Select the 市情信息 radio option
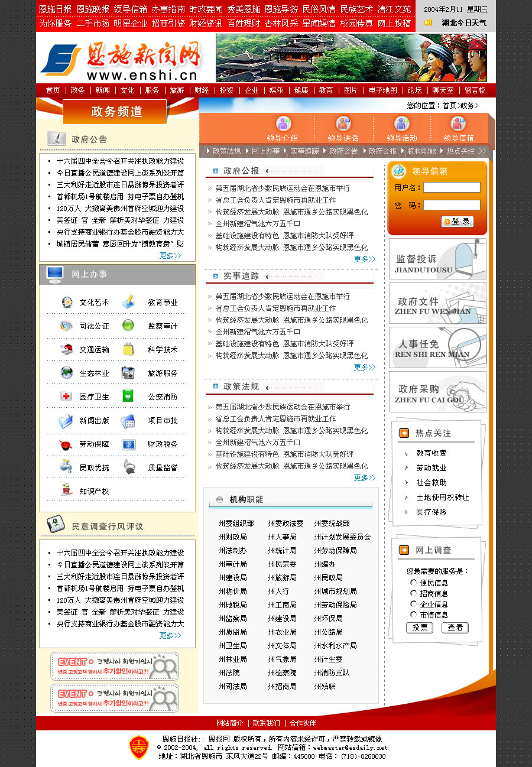 [x=413, y=615]
